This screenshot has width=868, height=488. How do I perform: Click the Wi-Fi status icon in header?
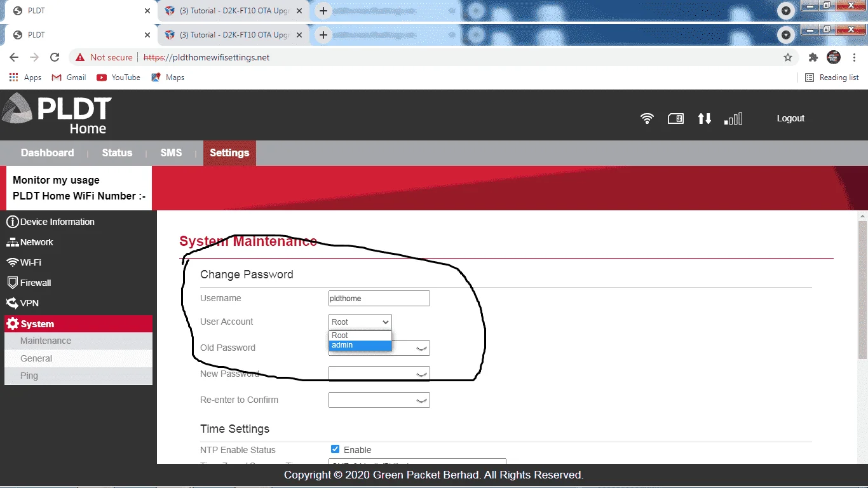pyautogui.click(x=647, y=118)
